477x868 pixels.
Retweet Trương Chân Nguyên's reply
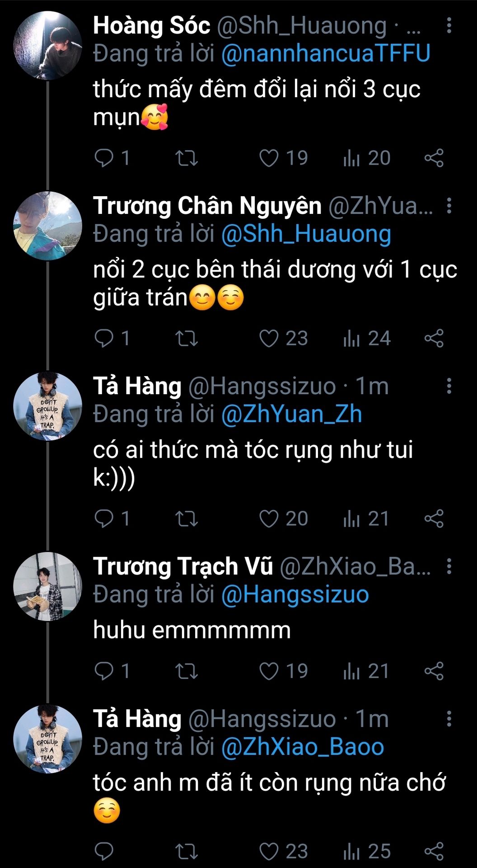click(186, 339)
